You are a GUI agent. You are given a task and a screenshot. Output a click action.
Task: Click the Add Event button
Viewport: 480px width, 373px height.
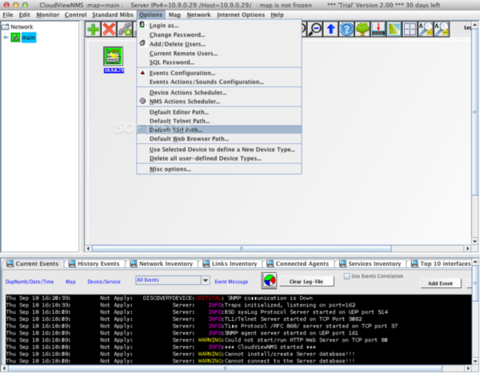[440, 283]
